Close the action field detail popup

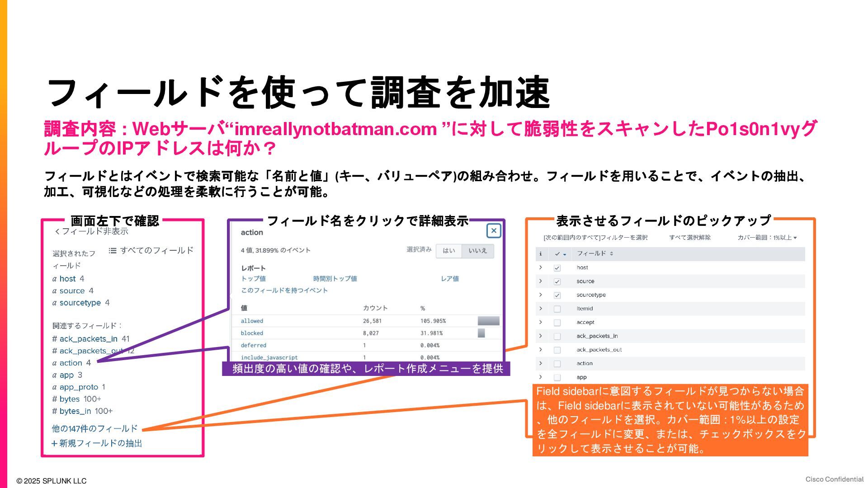point(494,230)
